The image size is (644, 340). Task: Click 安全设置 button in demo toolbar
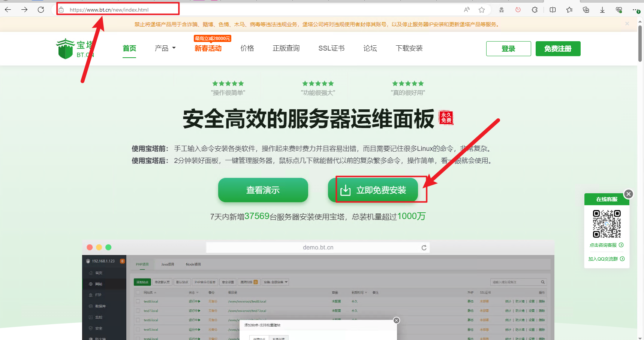[228, 282]
